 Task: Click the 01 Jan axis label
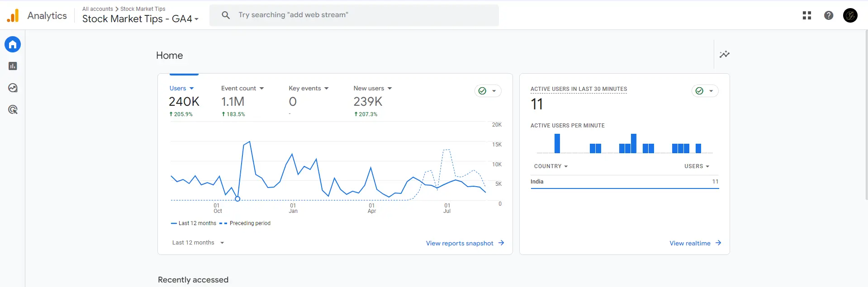coord(293,208)
